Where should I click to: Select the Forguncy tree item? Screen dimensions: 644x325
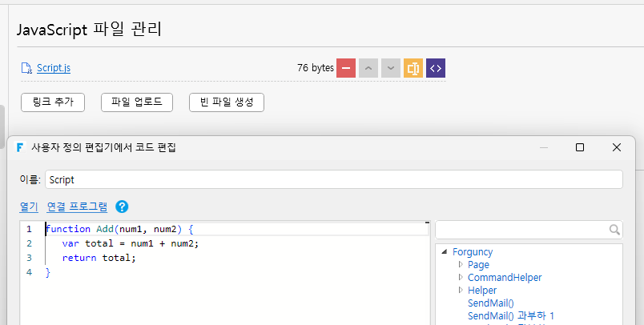click(x=473, y=252)
